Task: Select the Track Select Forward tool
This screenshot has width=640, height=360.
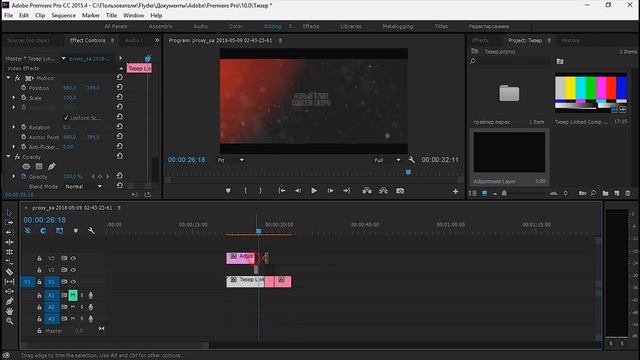Action: pyautogui.click(x=9, y=223)
